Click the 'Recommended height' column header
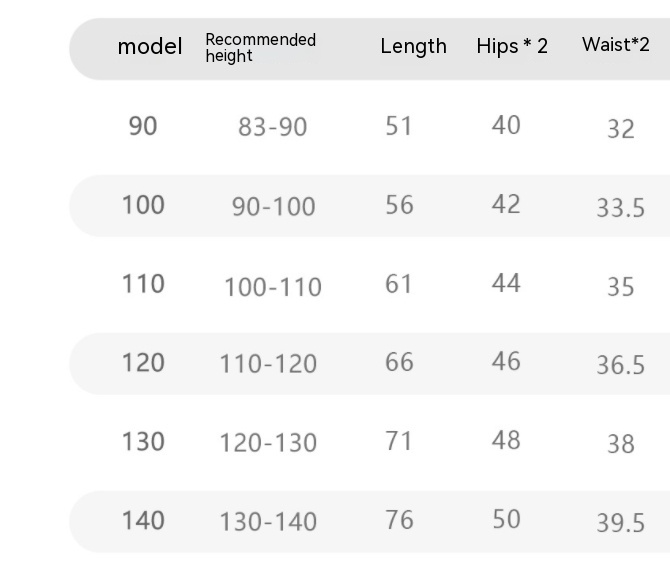The image size is (670, 561). coord(260,48)
